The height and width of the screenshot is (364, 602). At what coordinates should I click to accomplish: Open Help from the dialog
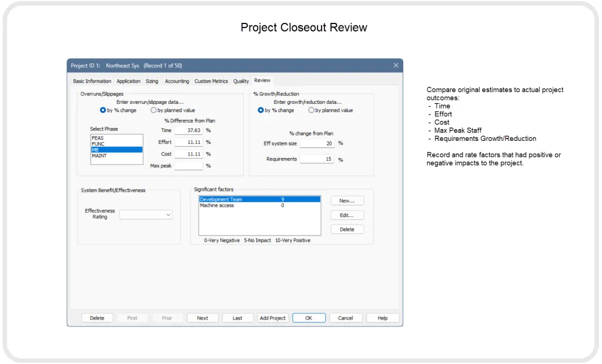pyautogui.click(x=382, y=318)
